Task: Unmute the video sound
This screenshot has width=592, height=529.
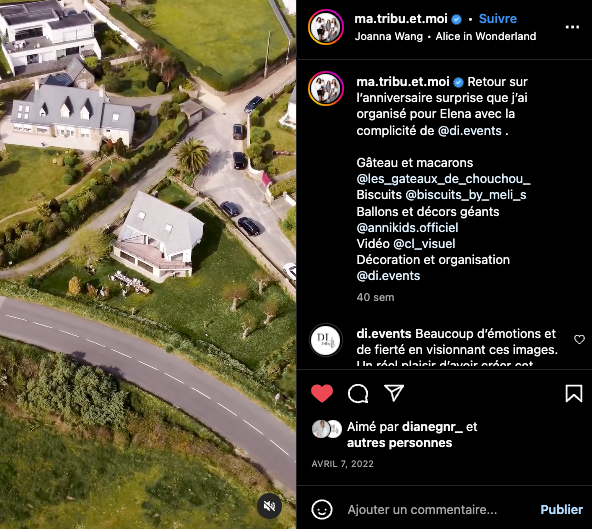Action: pyautogui.click(x=269, y=506)
